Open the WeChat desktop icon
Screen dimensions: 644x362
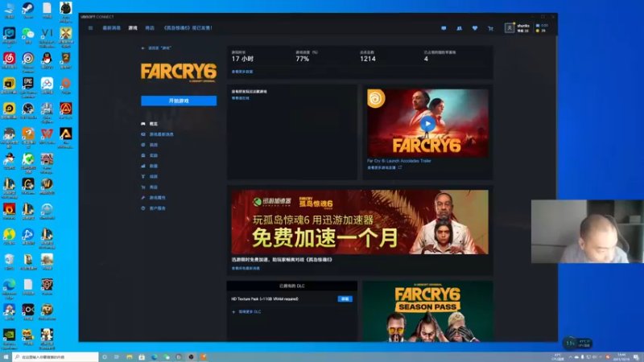[28, 35]
